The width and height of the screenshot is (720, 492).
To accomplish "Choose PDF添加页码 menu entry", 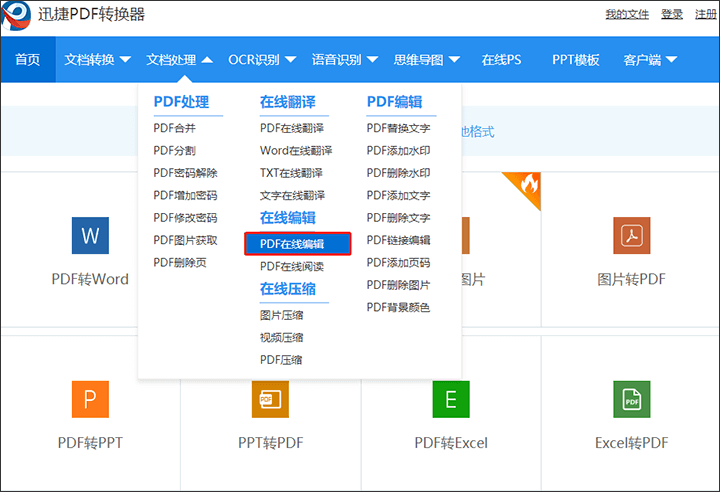I will (399, 263).
